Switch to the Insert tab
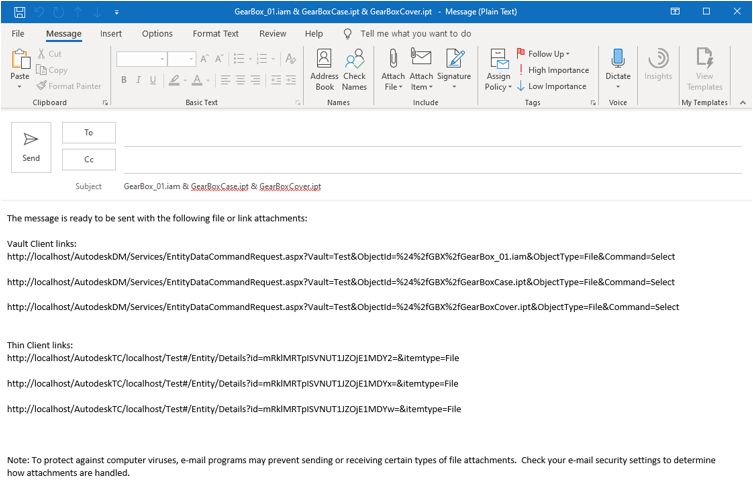Screen dimensions: 753x491 coord(111,34)
